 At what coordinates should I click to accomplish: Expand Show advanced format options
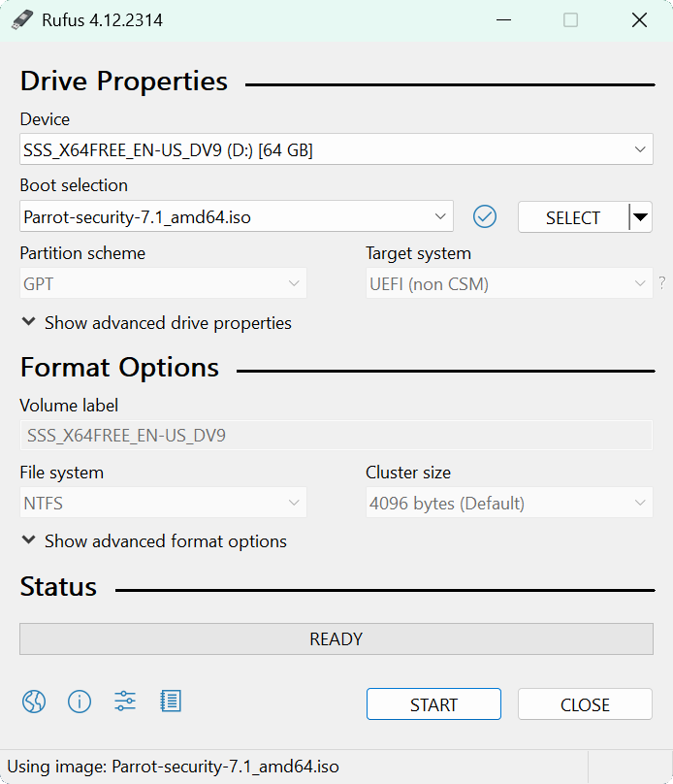click(x=153, y=541)
